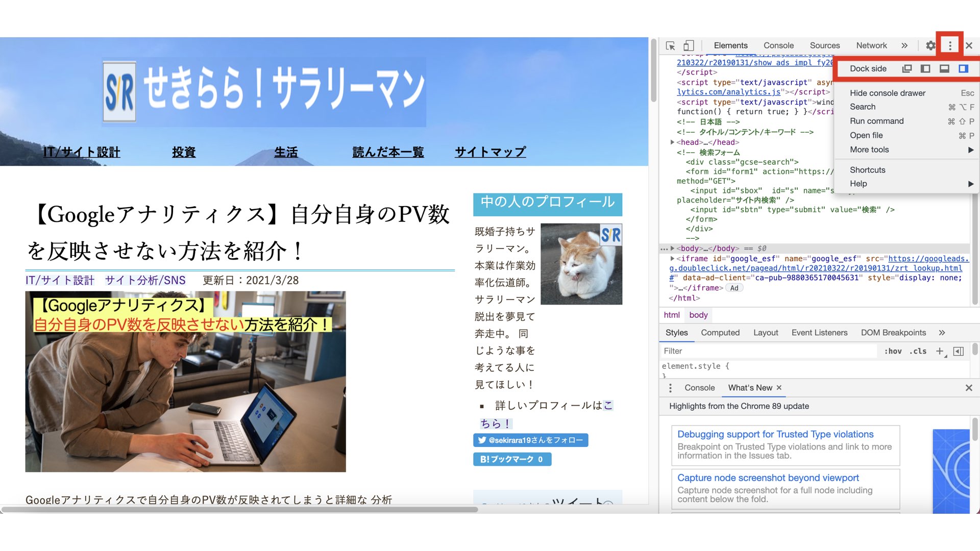Go to IT/サイト設計 nav link

[82, 152]
